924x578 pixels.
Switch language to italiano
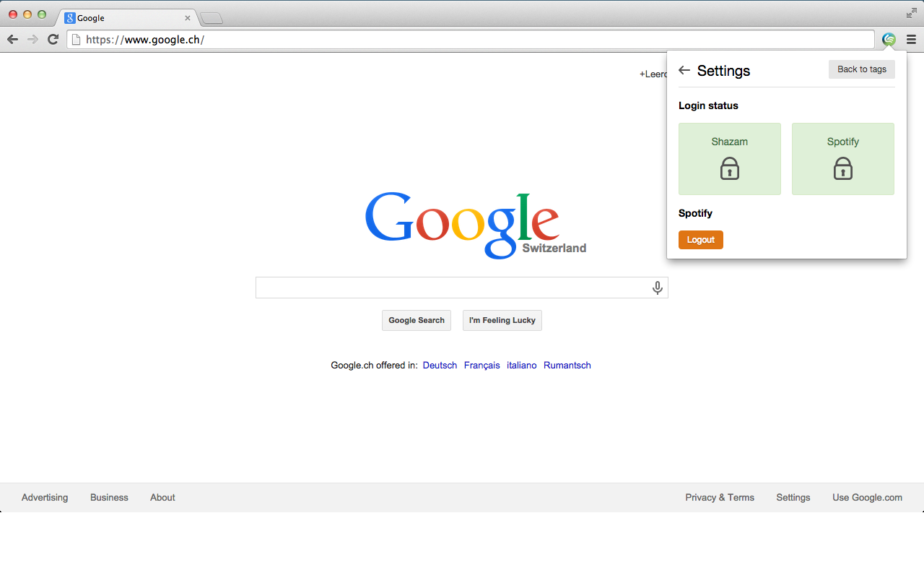pyautogui.click(x=522, y=366)
